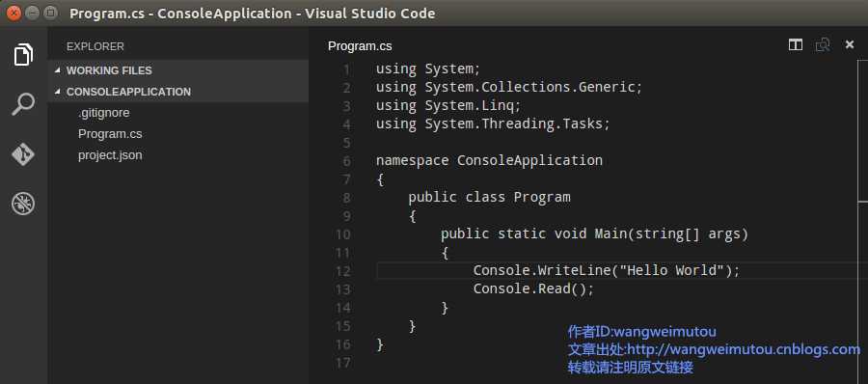
Task: Click the namespace ConsoleApplication code line
Action: 489,161
